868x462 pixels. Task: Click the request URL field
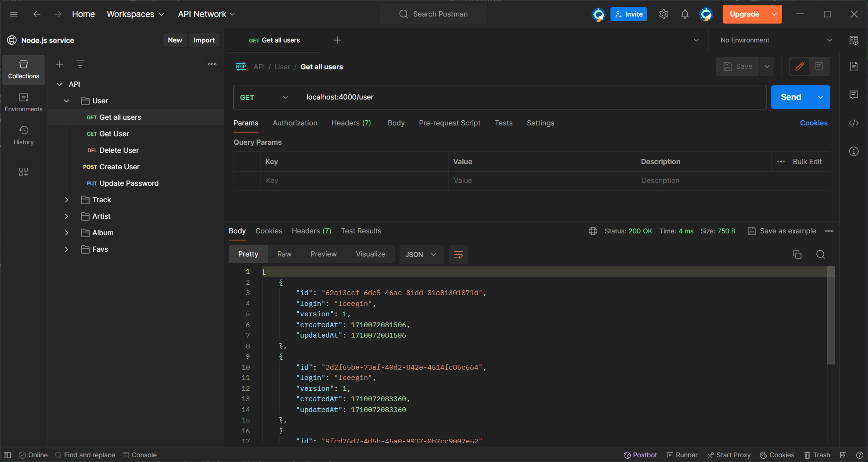pos(532,97)
